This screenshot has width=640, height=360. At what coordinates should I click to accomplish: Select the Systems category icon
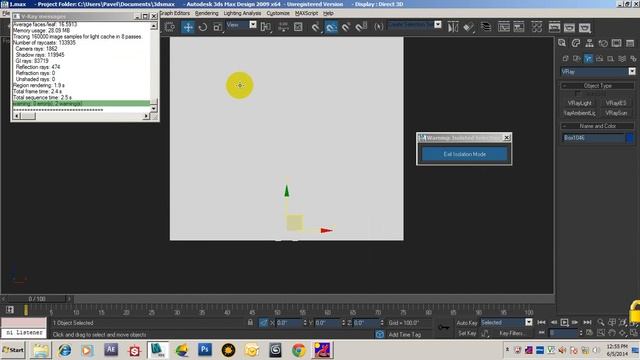[x=633, y=59]
